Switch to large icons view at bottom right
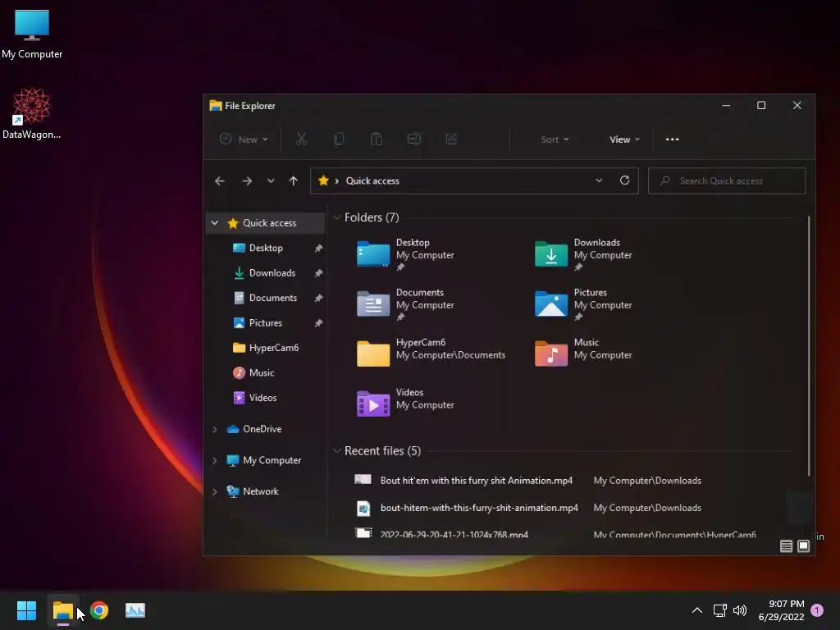The height and width of the screenshot is (630, 840). pyautogui.click(x=804, y=546)
